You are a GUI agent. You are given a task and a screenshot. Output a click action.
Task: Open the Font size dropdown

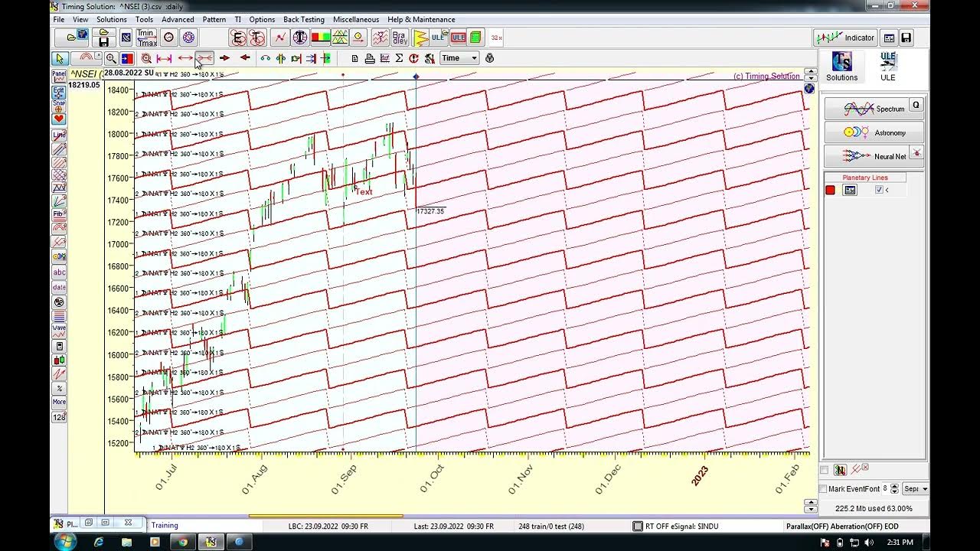pos(891,488)
